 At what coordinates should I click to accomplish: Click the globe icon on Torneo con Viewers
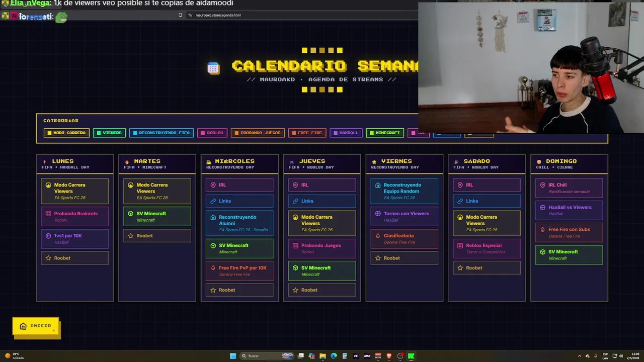[378, 214]
